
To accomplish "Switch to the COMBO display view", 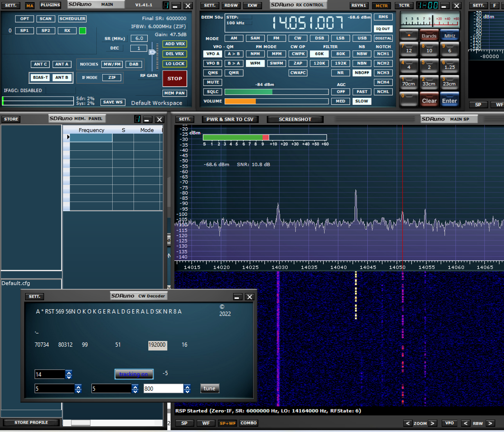I will [x=248, y=423].
